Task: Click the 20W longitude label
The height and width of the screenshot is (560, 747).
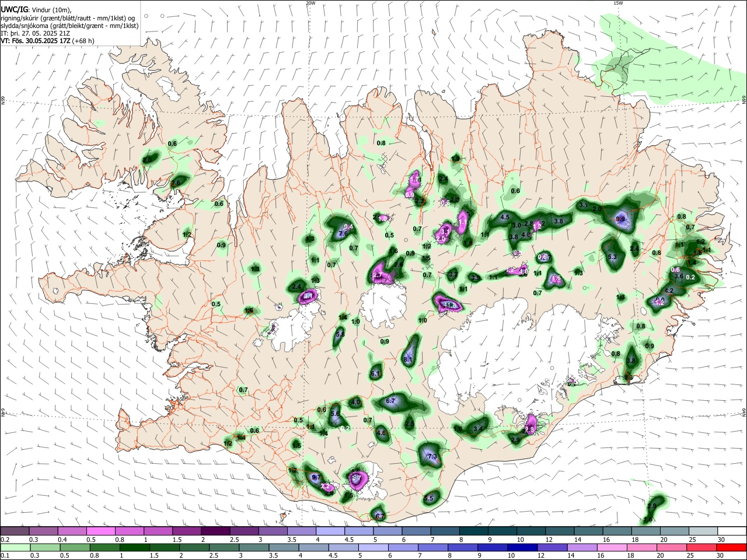Action: click(311, 3)
